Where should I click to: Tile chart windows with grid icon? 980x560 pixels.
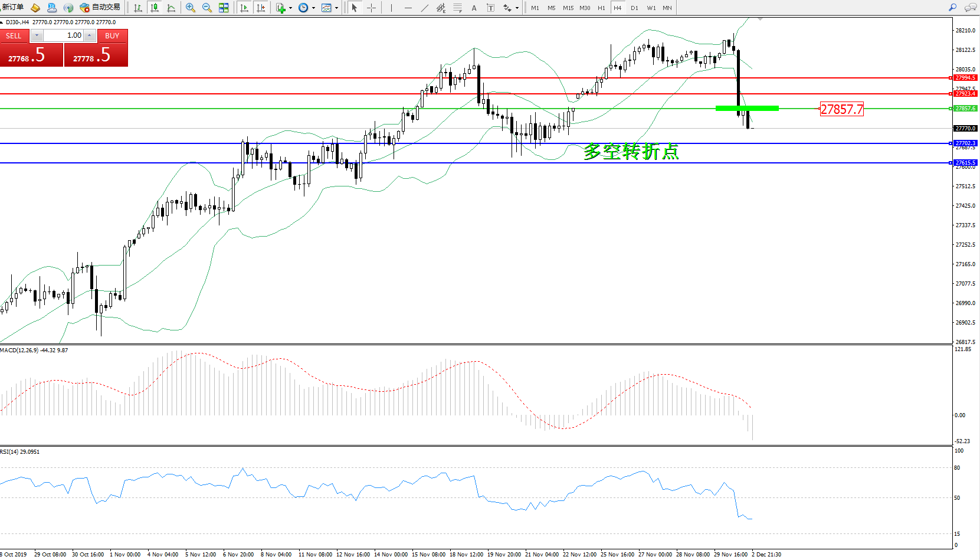point(224,8)
